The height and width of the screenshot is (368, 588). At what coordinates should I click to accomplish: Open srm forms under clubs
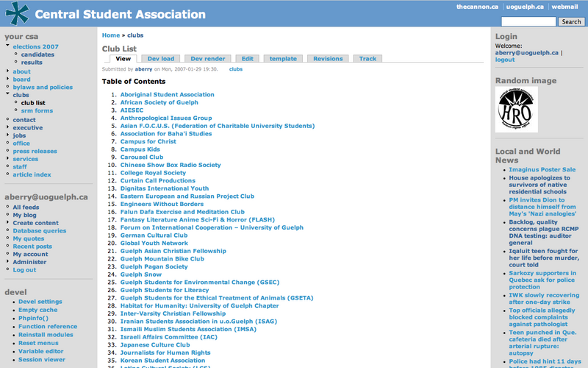click(37, 111)
